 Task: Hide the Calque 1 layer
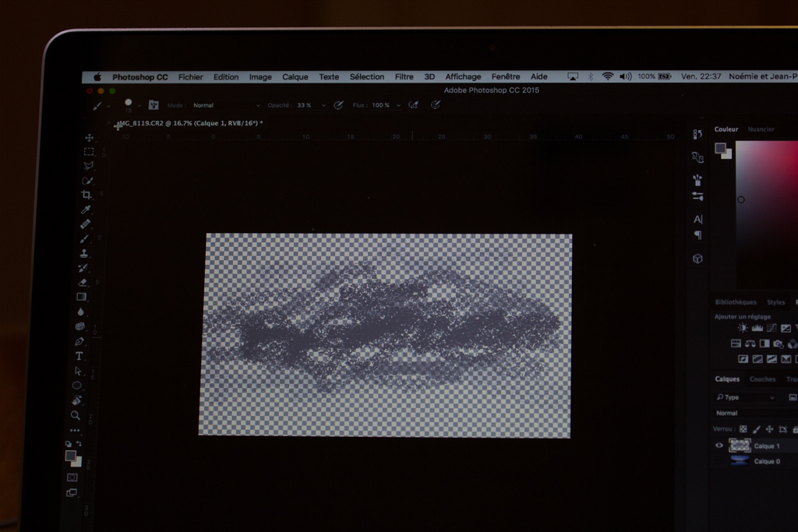click(x=719, y=446)
